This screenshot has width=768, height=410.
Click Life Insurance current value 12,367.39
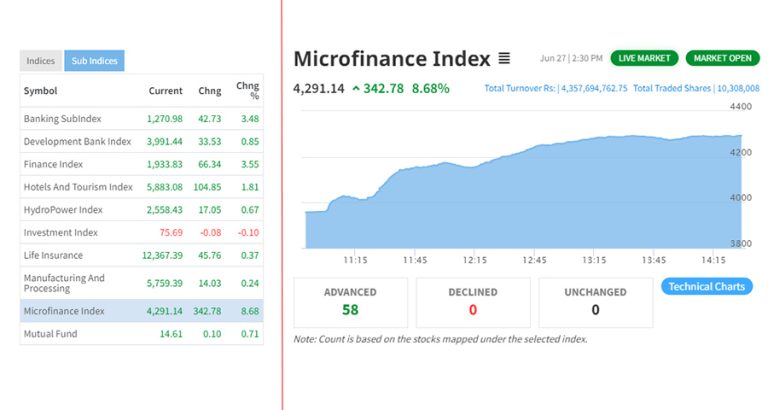tap(162, 255)
